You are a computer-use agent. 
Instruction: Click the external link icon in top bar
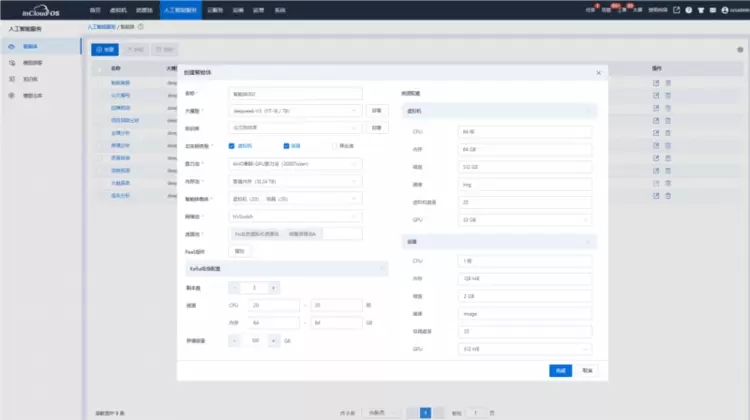676,10
